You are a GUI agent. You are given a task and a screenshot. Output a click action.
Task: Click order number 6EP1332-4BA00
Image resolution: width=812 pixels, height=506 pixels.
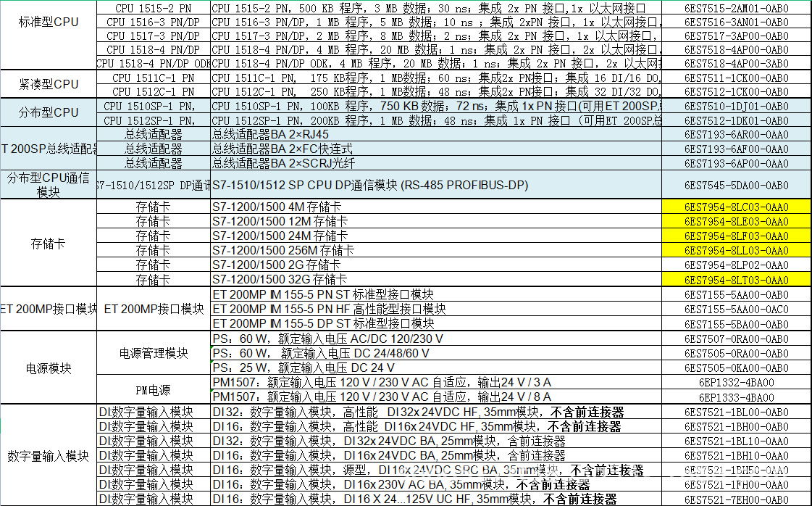click(x=737, y=383)
